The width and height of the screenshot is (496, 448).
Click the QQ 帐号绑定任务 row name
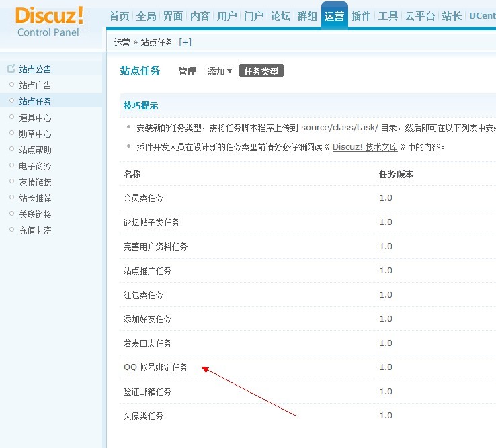(156, 367)
